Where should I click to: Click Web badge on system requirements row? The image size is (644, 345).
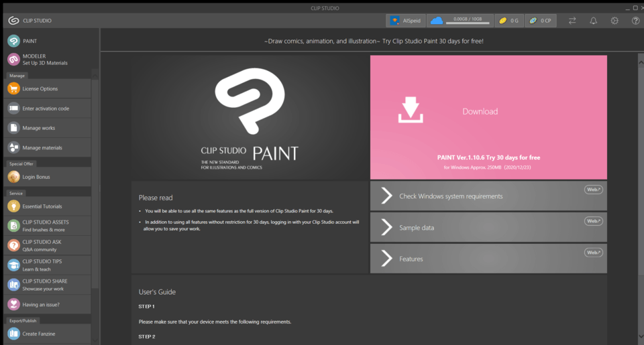pyautogui.click(x=594, y=190)
